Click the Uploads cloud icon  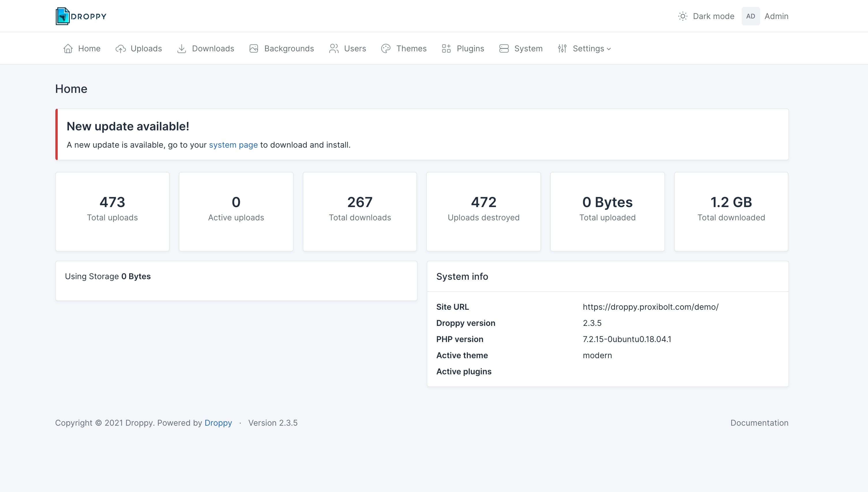tap(121, 49)
